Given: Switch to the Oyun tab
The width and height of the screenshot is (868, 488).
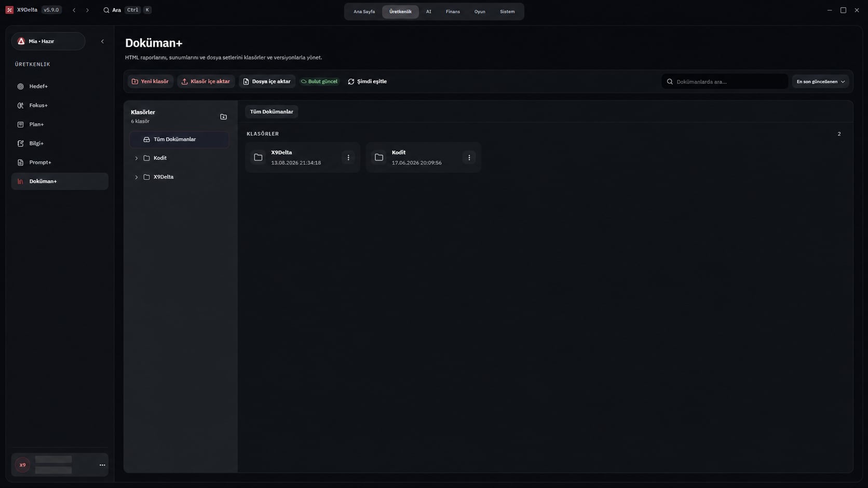Looking at the screenshot, I should 480,11.
